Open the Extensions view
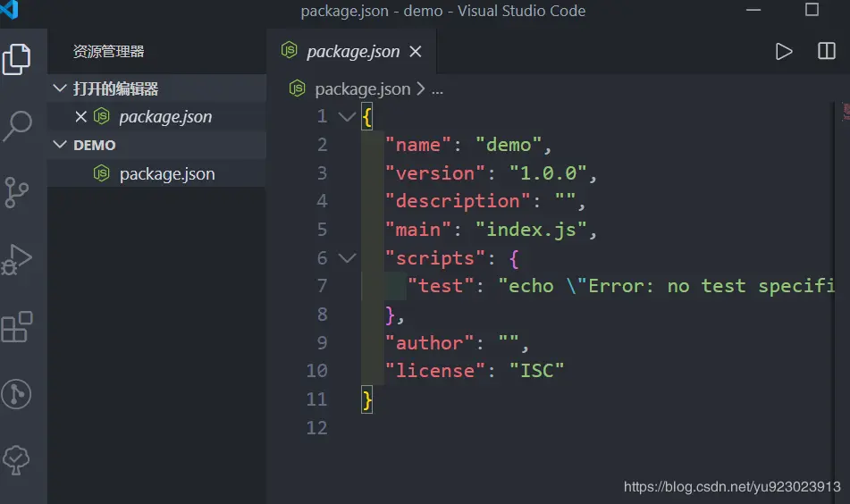Viewport: 850px width, 504px height. [x=17, y=327]
